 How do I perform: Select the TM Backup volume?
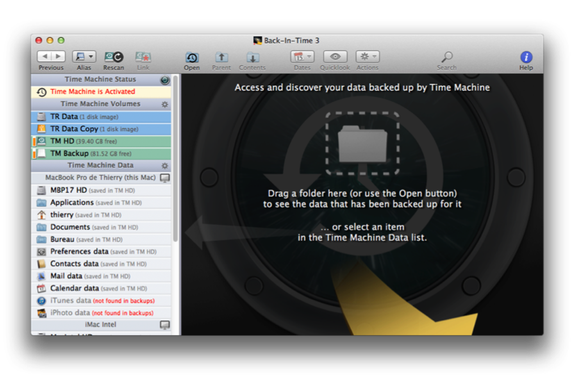click(x=101, y=153)
